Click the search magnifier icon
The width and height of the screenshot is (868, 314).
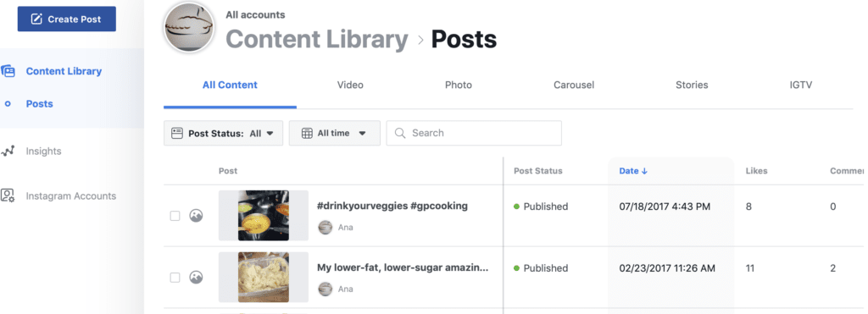(x=400, y=133)
